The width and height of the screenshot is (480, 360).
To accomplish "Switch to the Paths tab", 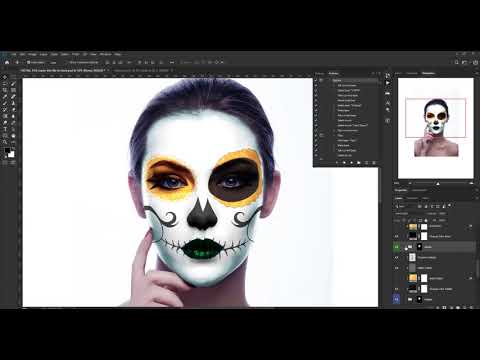I will coord(425,198).
